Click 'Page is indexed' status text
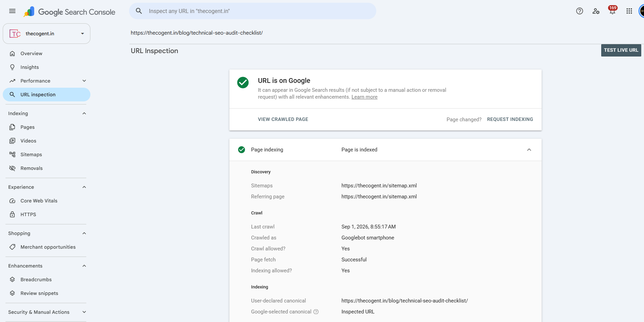Screen dimensions: 644x322 359,150
